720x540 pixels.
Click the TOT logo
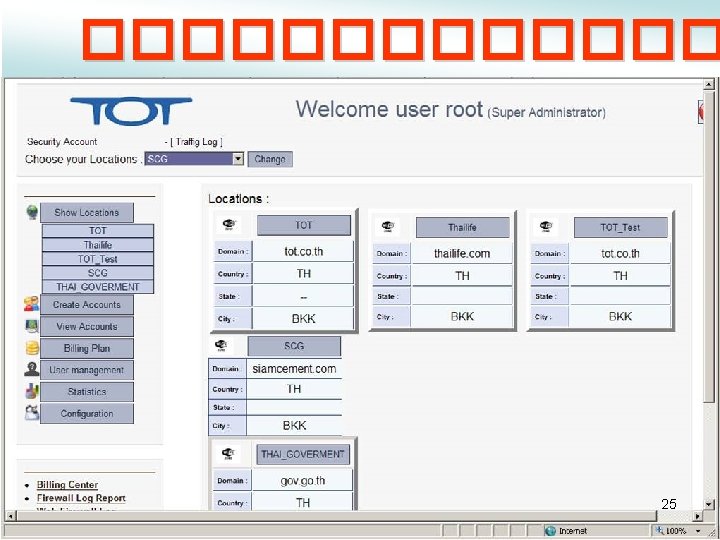131,111
